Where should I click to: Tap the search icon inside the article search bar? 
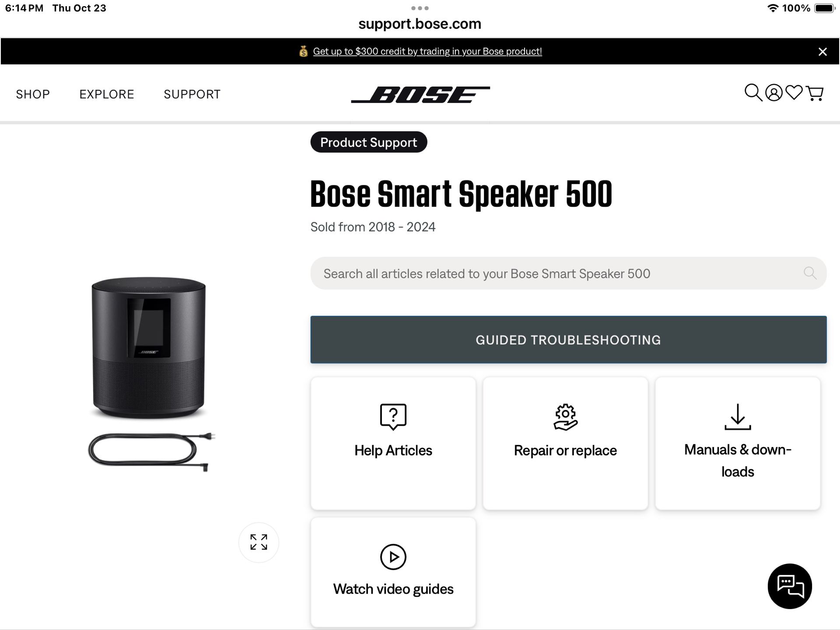(x=810, y=273)
